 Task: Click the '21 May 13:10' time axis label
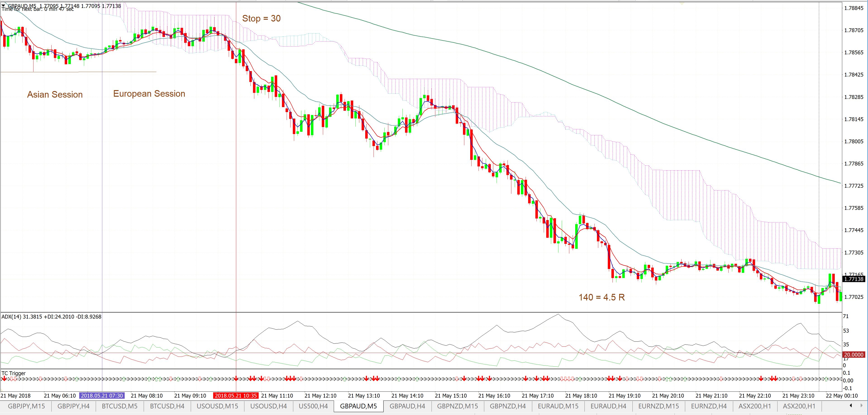click(x=364, y=396)
